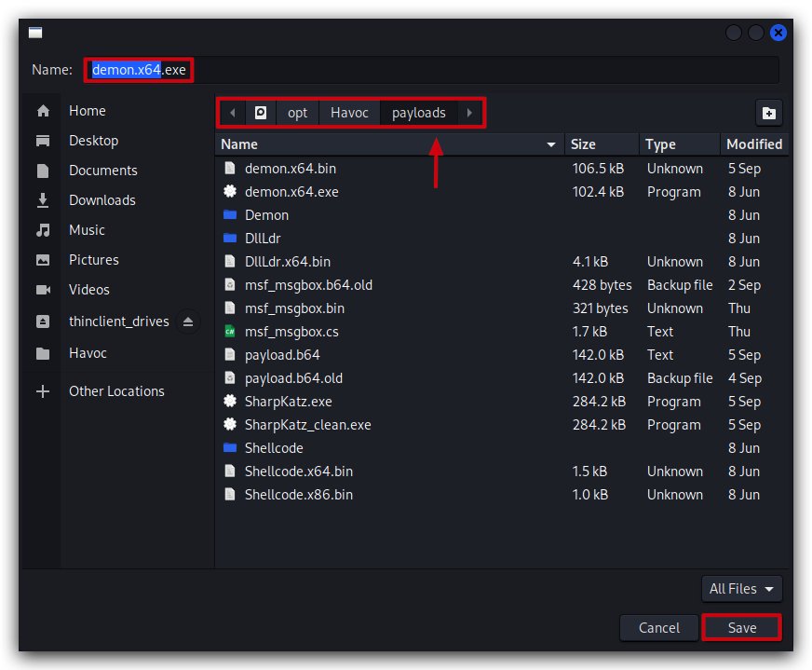Sort by the Modified column header
Viewport: 812px width, 670px height.
click(754, 144)
